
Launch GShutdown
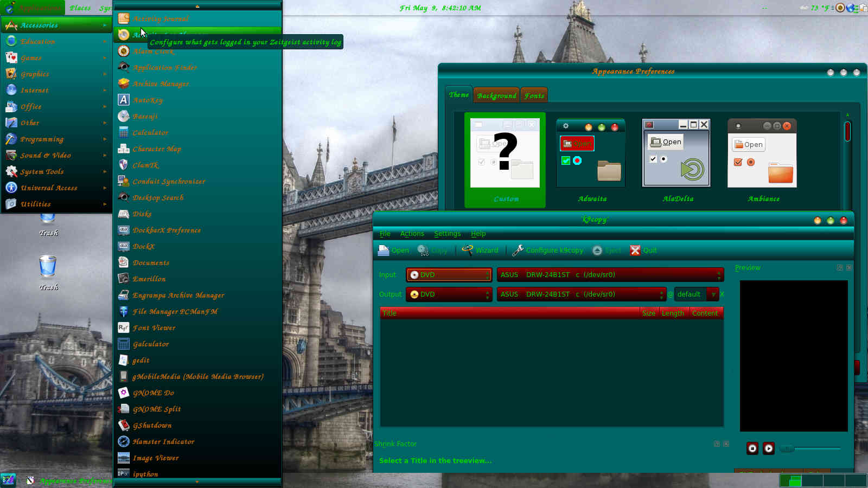[x=197, y=425]
